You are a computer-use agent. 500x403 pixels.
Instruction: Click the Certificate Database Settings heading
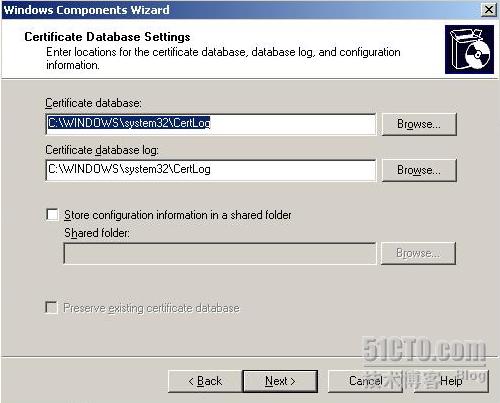tap(107, 37)
